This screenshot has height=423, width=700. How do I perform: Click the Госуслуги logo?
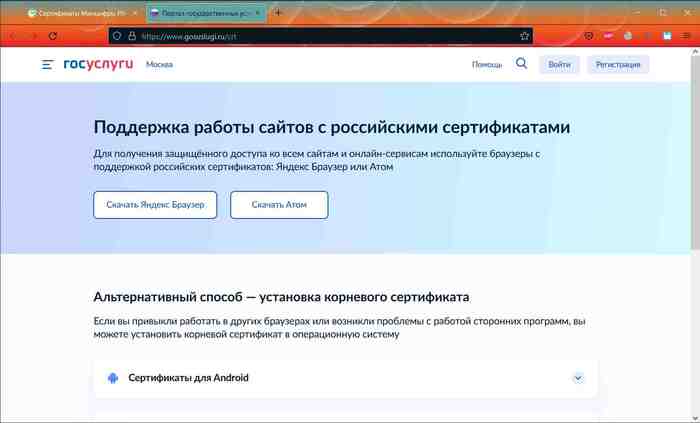point(98,64)
